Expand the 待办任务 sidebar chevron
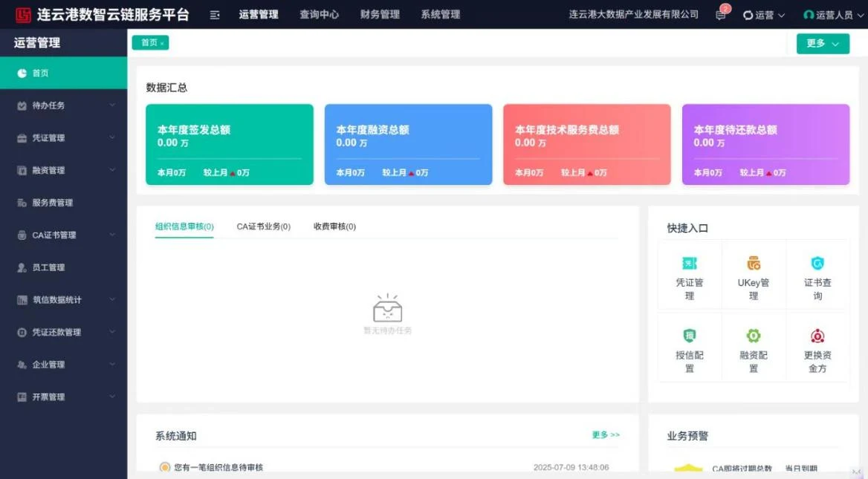The image size is (868, 479). point(112,105)
